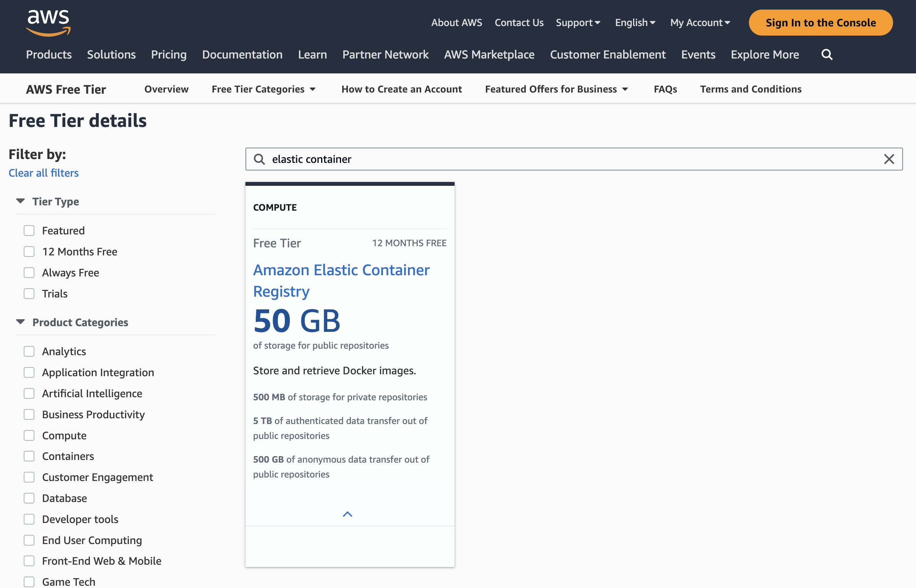Click the magnifier icon in the search box

point(260,159)
